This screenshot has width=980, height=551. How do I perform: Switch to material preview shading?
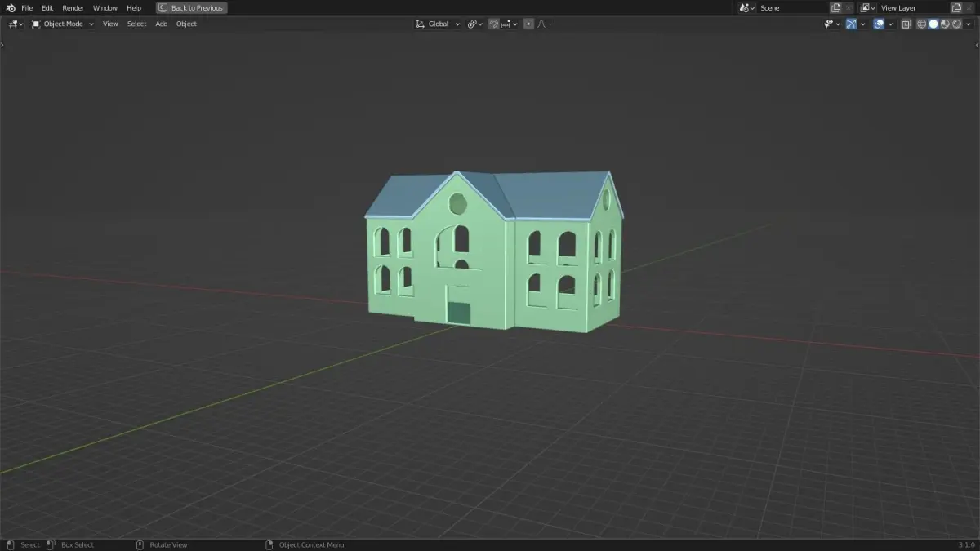click(x=945, y=24)
